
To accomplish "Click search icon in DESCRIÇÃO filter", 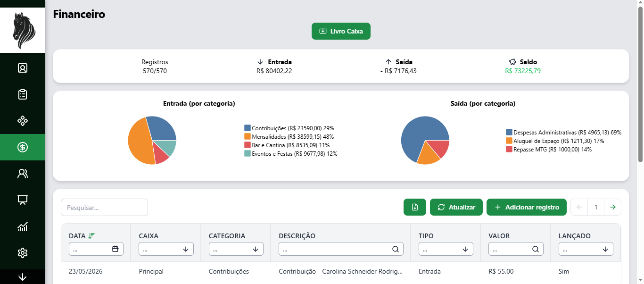I will [395, 249].
